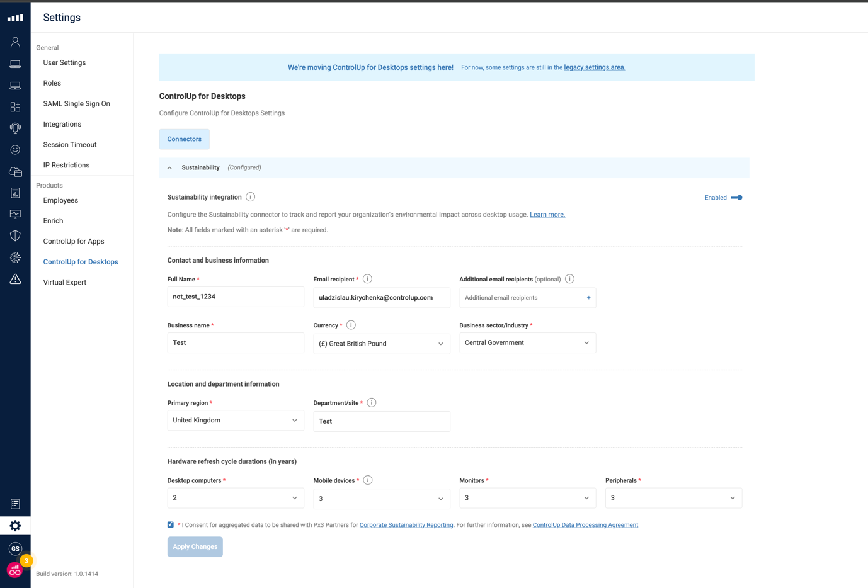Open ControlUp for Apps settings
Image resolution: width=868 pixels, height=588 pixels.
pos(73,241)
